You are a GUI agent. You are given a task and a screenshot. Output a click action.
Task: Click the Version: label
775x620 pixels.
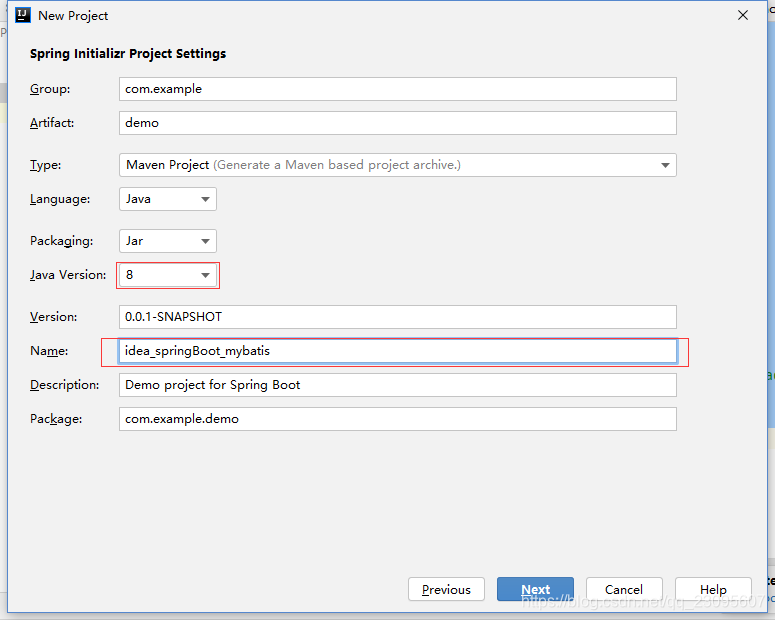tap(53, 317)
